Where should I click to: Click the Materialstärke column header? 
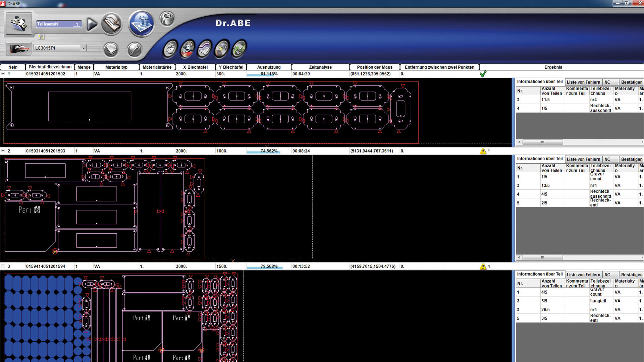[157, 67]
